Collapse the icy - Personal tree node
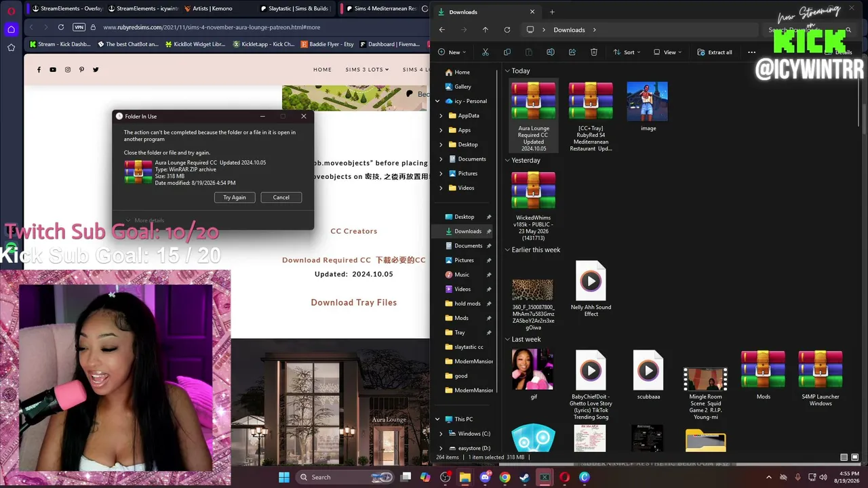 [x=438, y=102]
